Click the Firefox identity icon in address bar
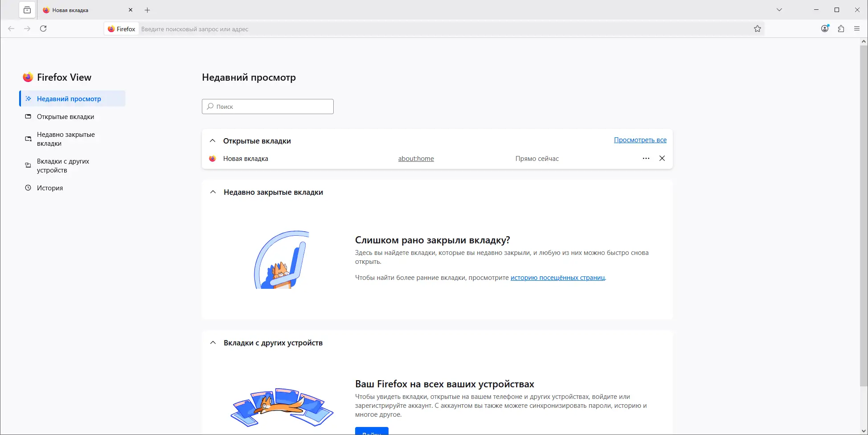 (122, 29)
